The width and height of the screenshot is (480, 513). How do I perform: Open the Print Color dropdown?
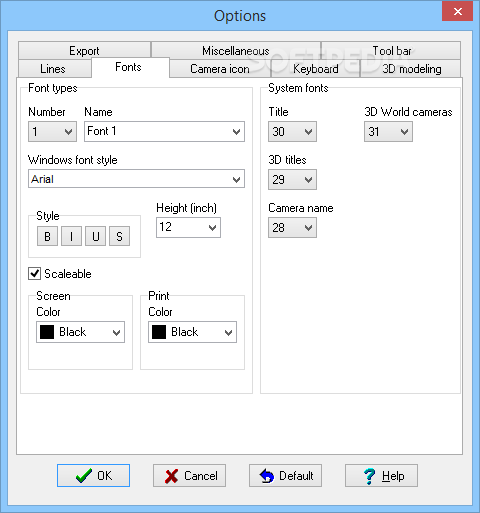(192, 332)
